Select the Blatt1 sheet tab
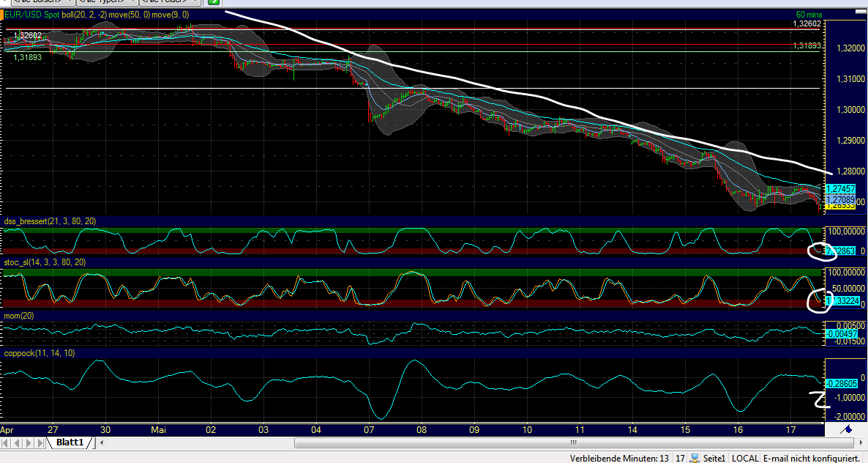Viewport: 868px width, 463px height. click(70, 442)
